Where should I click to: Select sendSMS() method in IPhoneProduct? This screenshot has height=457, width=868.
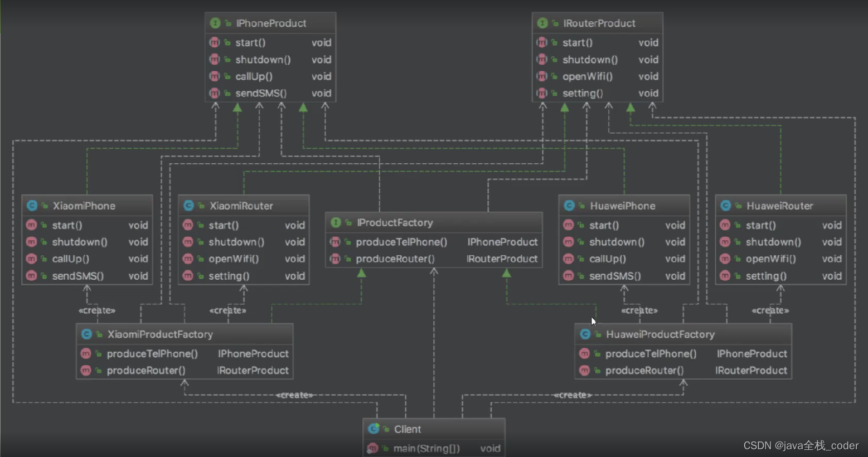pos(270,93)
